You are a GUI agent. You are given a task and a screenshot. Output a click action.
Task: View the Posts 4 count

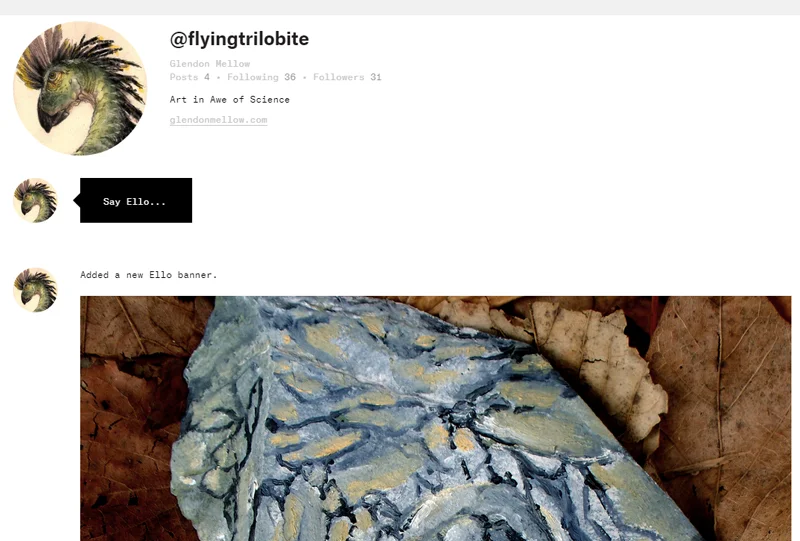(x=189, y=77)
